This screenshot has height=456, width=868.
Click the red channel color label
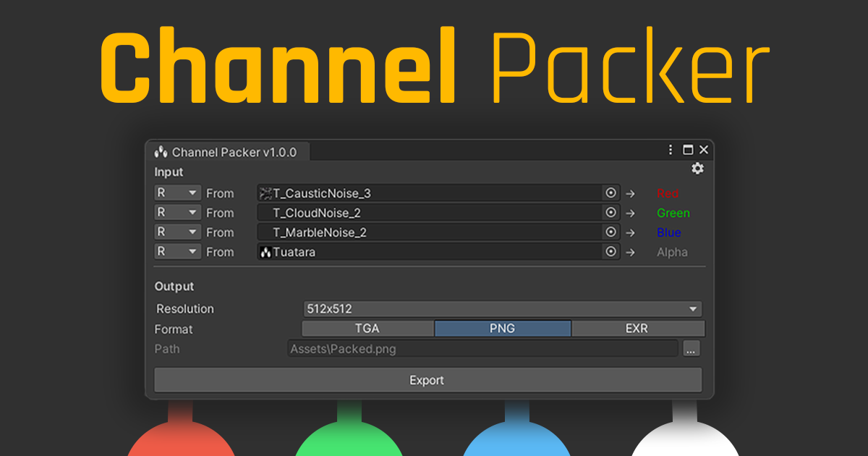[x=668, y=193]
